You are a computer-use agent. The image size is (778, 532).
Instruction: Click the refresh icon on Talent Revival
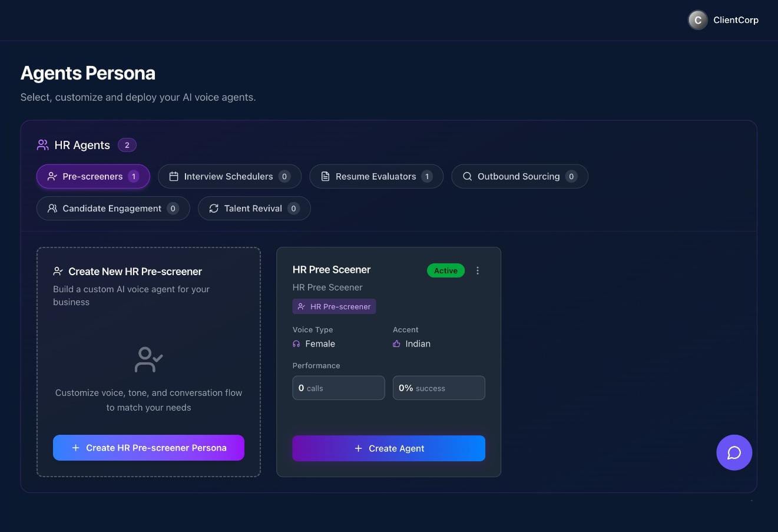pyautogui.click(x=213, y=208)
